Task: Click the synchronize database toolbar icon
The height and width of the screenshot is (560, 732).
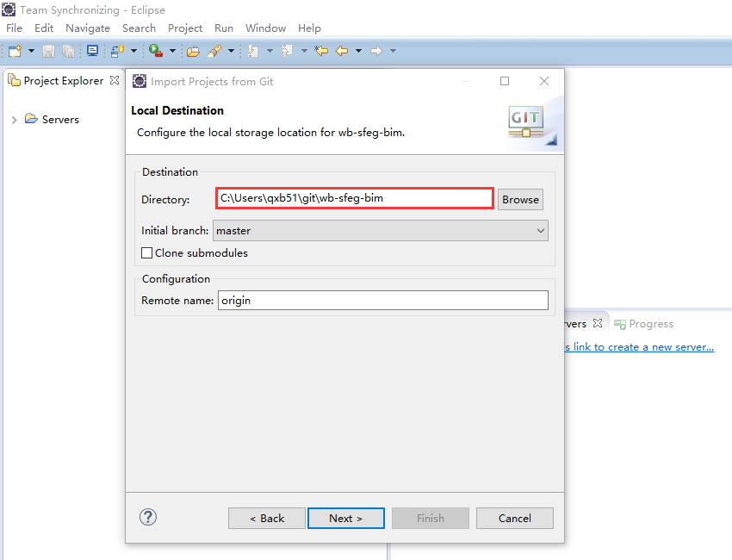Action: [117, 51]
